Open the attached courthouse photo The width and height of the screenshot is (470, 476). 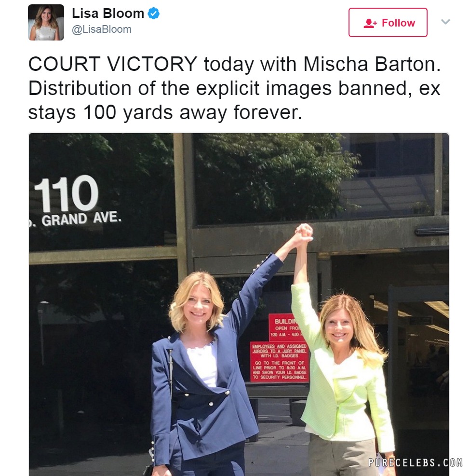tap(239, 304)
